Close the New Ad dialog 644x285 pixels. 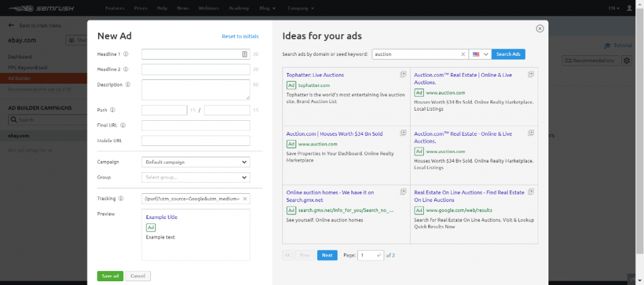coord(540,28)
